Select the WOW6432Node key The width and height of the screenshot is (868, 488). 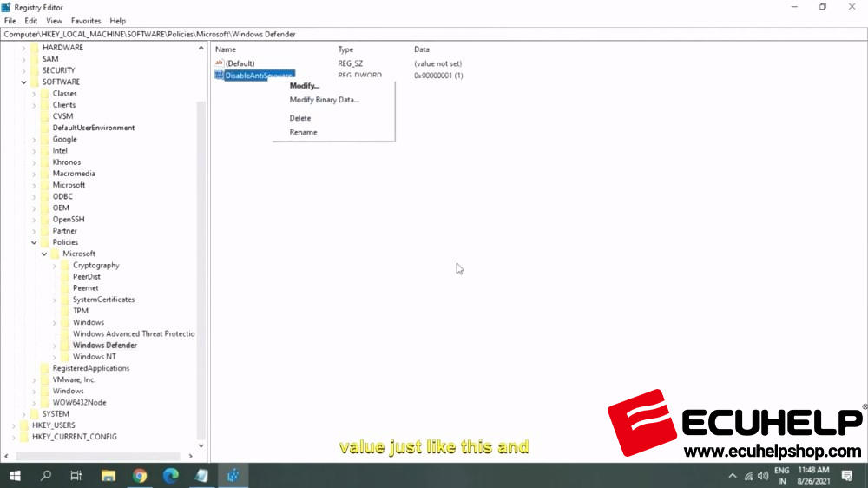pos(79,402)
